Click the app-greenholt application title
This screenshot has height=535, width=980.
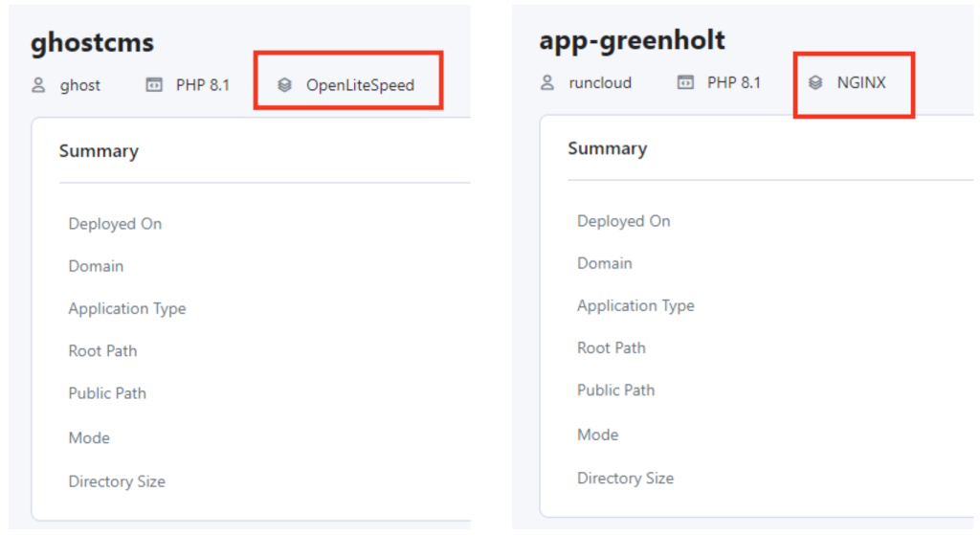point(632,40)
